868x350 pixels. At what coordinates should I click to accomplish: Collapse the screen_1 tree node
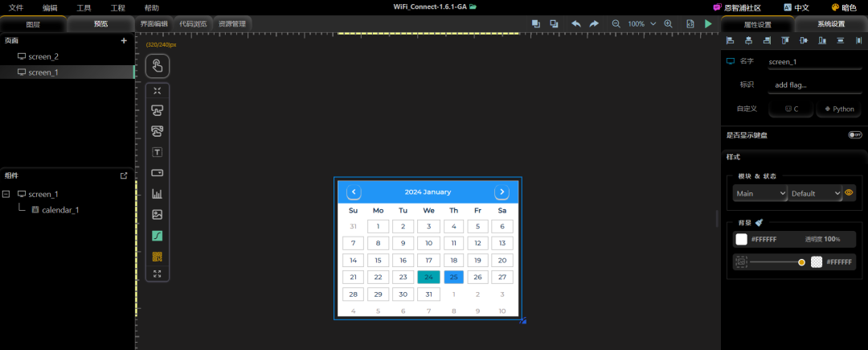[6, 195]
